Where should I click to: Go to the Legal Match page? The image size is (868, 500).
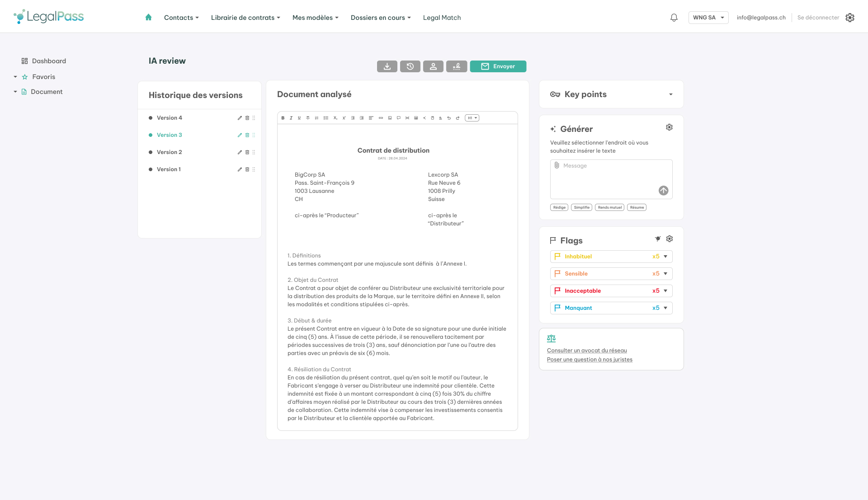click(x=442, y=18)
